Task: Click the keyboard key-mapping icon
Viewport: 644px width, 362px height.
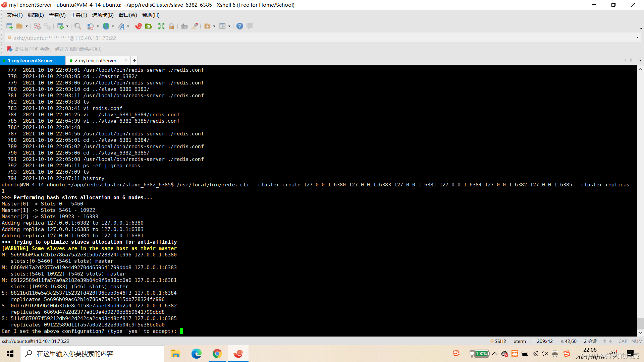Action: click(184, 26)
